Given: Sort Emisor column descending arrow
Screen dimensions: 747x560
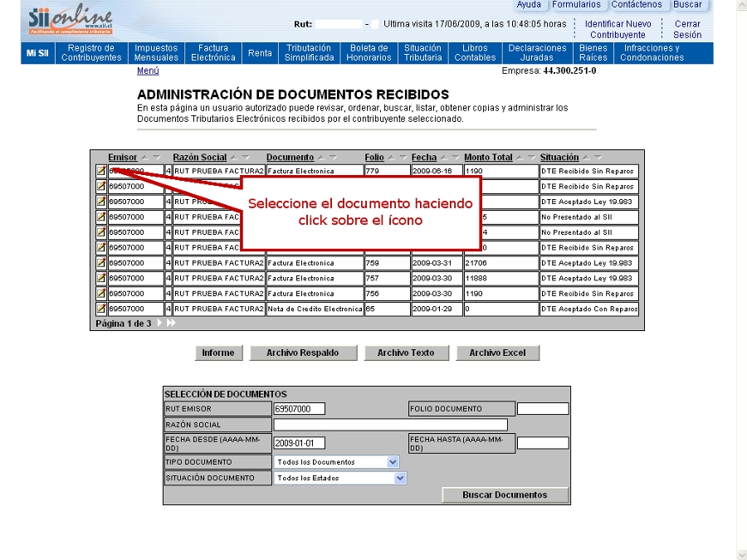Looking at the screenshot, I should click(156, 158).
